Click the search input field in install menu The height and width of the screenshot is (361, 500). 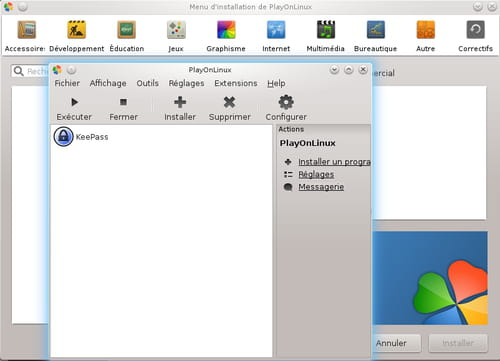coord(30,71)
